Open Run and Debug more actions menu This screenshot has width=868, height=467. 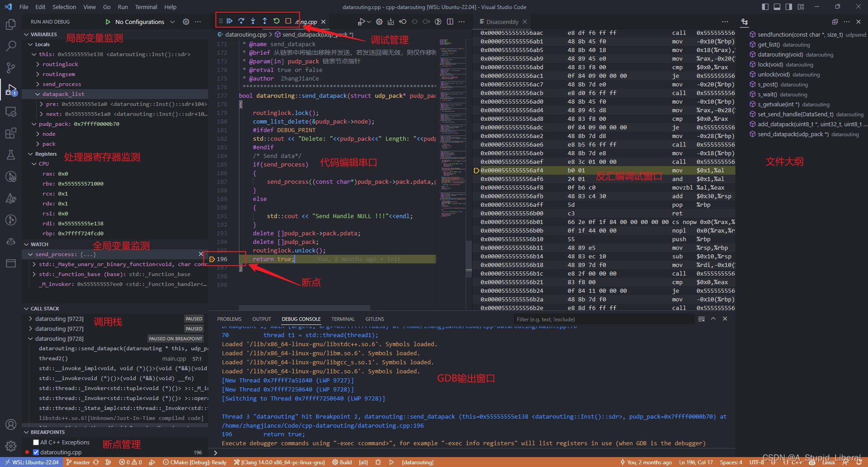point(198,22)
